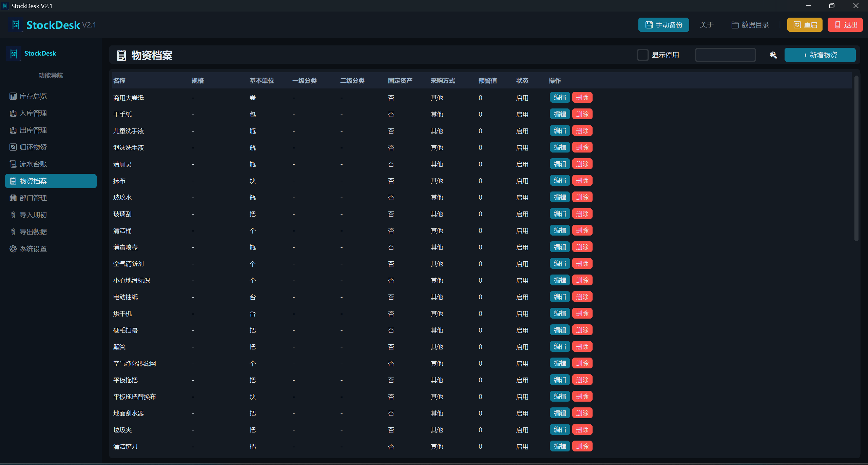Select the 空气净化器滤网 name cell
Viewport: 868px width, 465px height.
click(x=135, y=364)
